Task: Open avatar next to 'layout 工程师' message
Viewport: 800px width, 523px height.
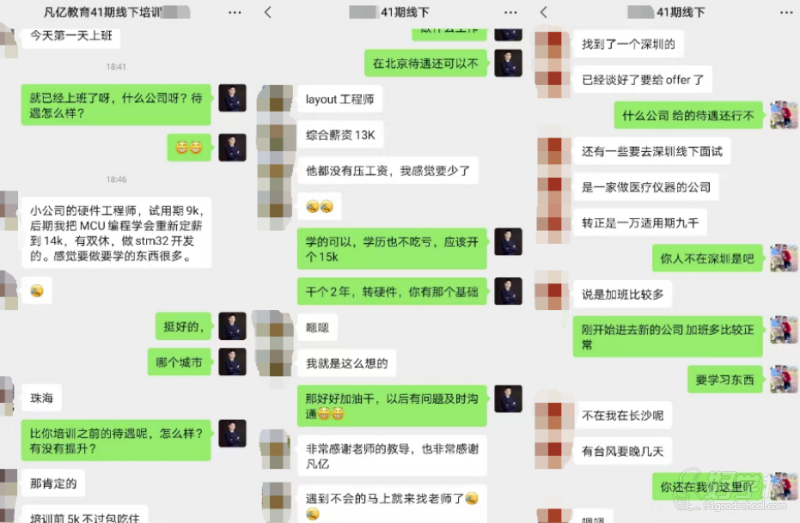Action: (x=276, y=99)
